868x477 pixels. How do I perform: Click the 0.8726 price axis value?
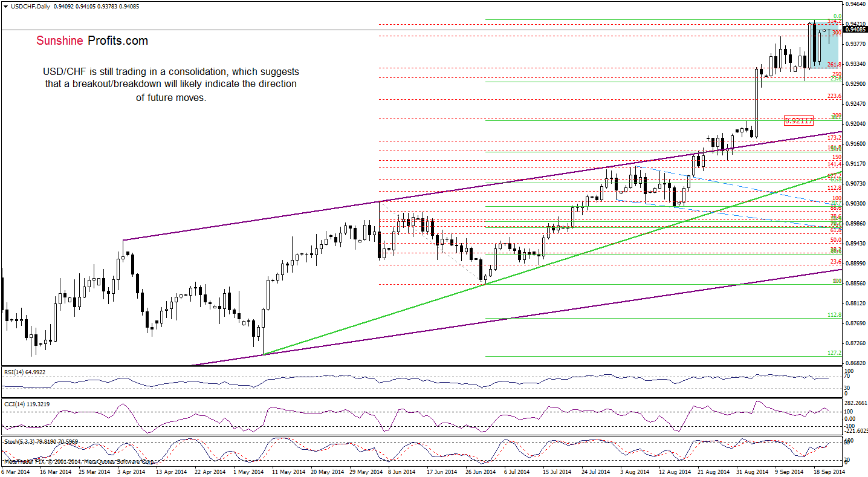click(855, 343)
